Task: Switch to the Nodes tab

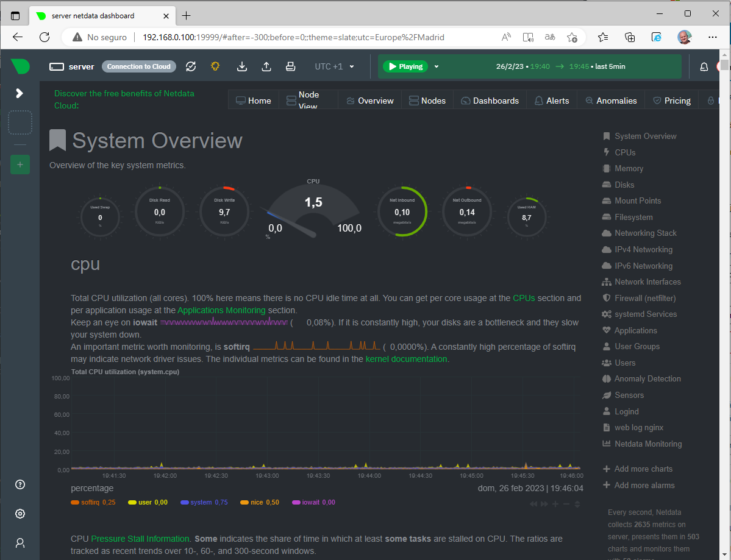Action: 427,100
